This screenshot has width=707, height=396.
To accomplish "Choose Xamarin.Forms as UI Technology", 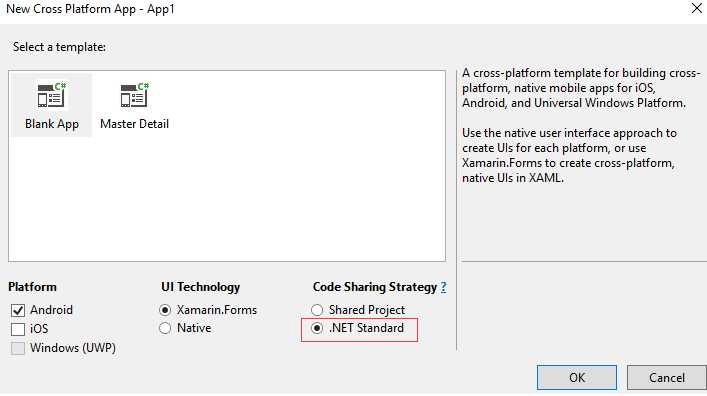I will [165, 310].
